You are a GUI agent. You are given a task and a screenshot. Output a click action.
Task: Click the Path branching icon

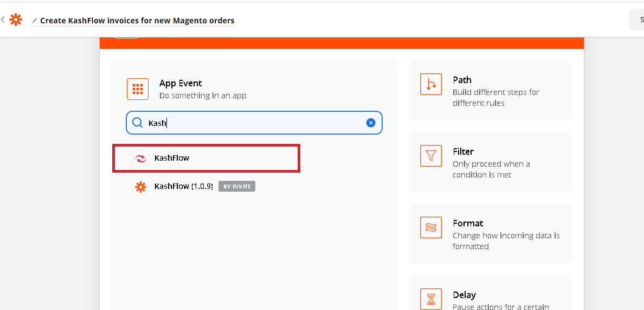click(x=431, y=84)
